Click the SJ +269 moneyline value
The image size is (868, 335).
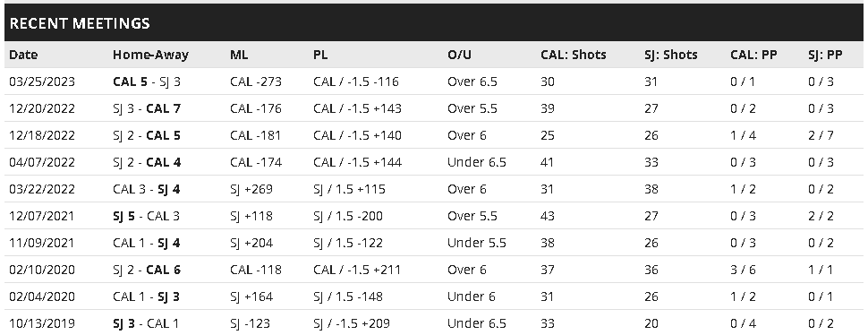(x=251, y=189)
